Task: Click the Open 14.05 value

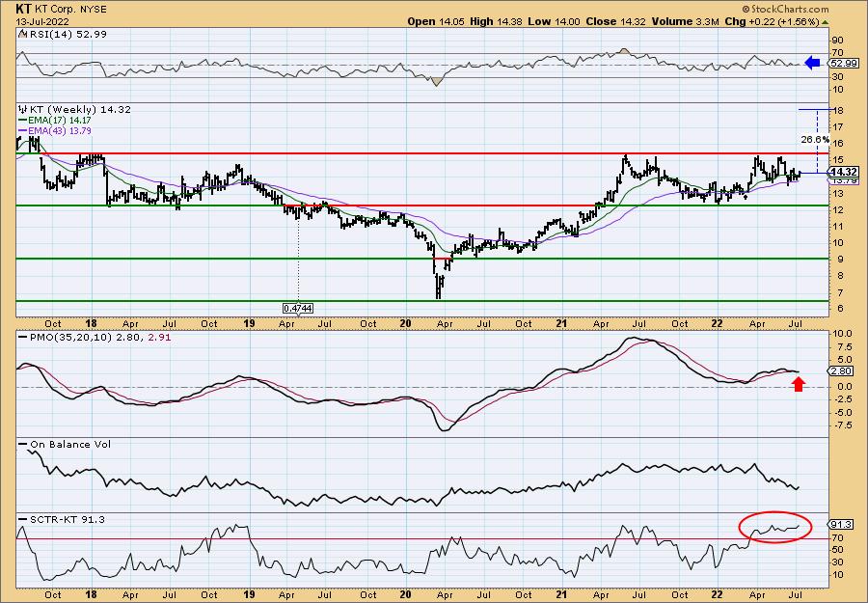Action: click(x=437, y=21)
